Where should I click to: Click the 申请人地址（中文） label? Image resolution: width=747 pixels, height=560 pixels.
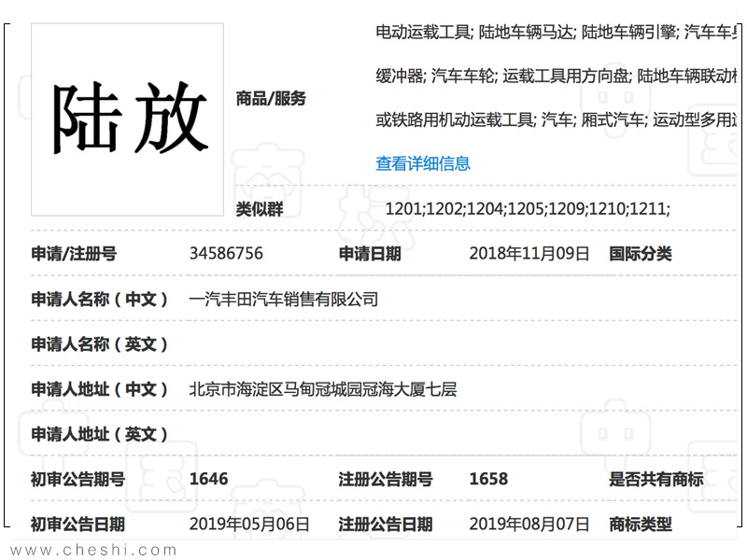click(x=99, y=389)
